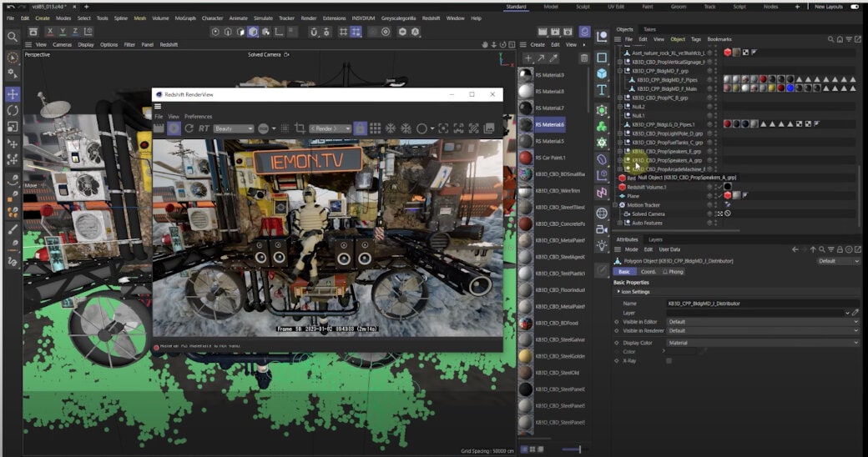Collapse the Motion Tracker tree node
868x457 pixels.
pos(615,204)
